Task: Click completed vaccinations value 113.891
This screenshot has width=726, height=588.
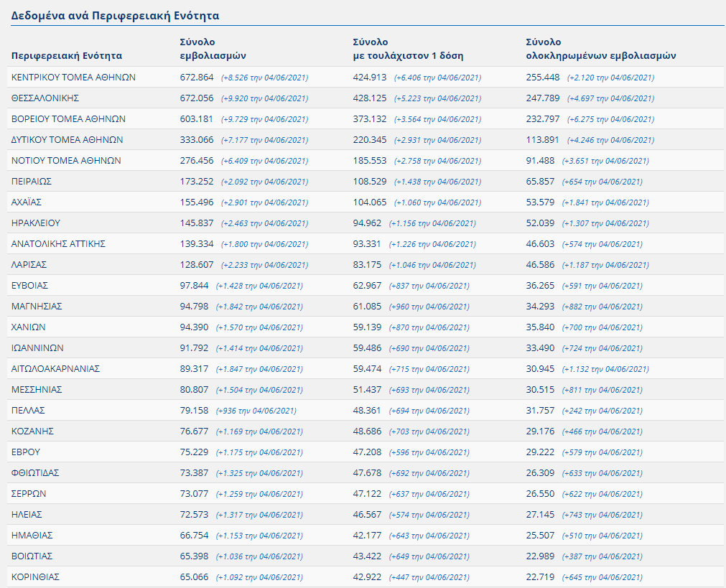Action: click(x=543, y=140)
